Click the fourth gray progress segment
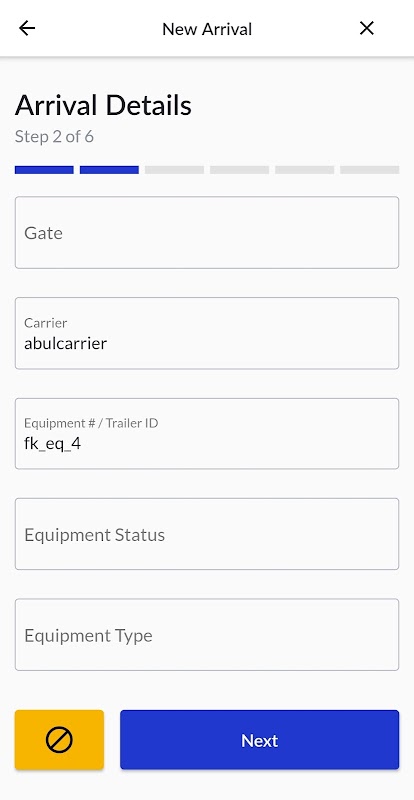Image resolution: width=414 pixels, height=800 pixels. [x=239, y=170]
